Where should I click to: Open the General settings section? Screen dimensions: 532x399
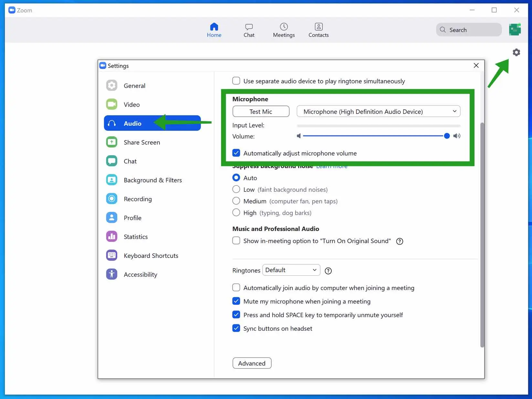(152, 86)
